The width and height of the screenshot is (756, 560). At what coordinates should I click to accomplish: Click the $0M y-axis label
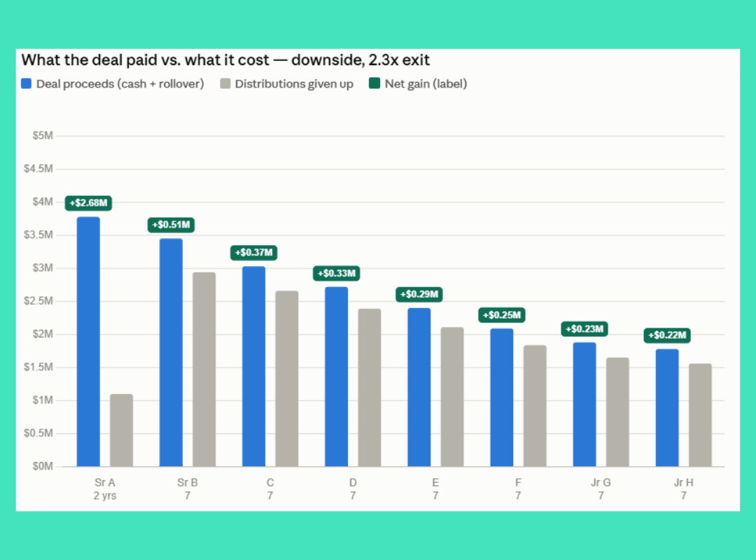coord(43,466)
